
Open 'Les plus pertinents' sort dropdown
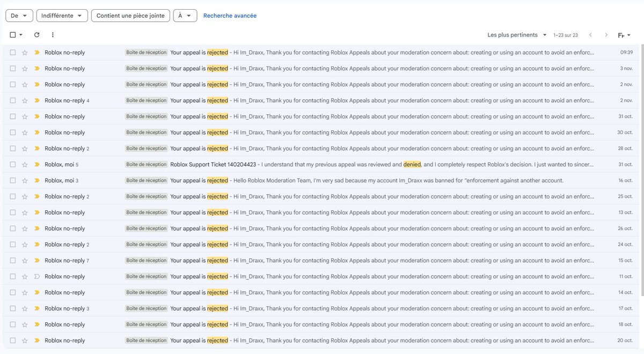[517, 35]
